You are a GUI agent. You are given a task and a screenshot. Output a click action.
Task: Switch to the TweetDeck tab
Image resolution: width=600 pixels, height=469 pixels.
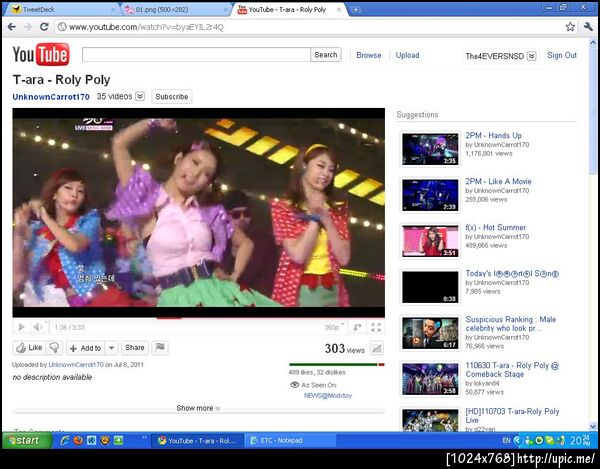click(61, 10)
